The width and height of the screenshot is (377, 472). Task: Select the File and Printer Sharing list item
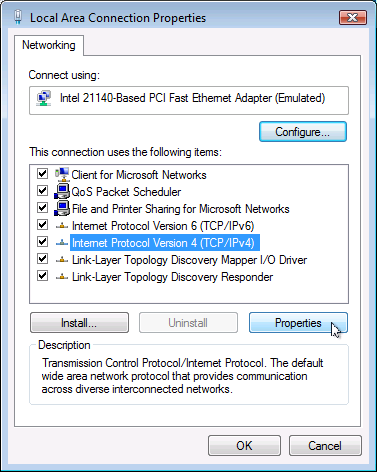(181, 209)
